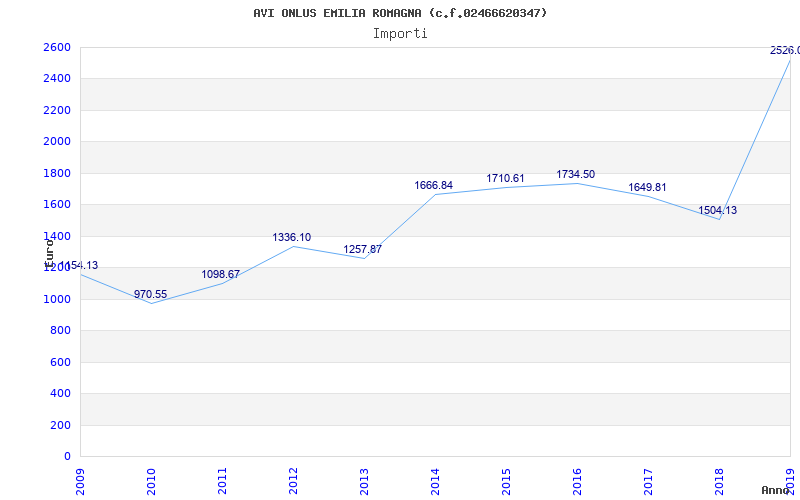800x500 pixels.
Task: Click the 970.55 data label
Action: (x=151, y=294)
